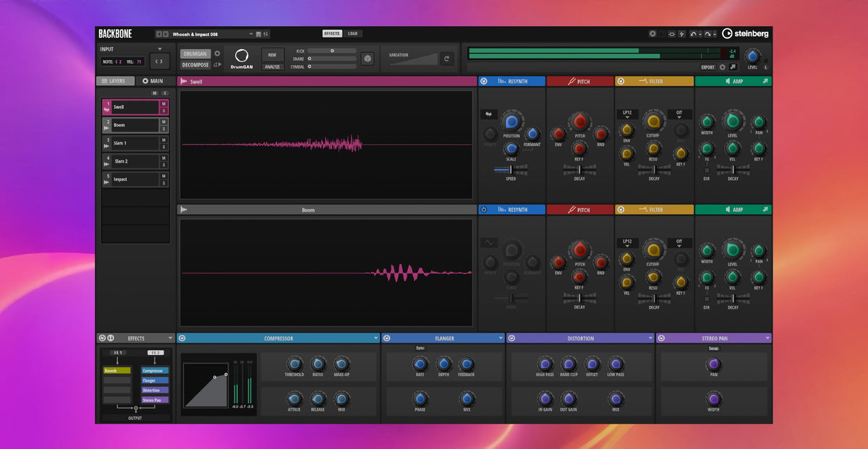Screen dimensions: 868x449
Task: Click the Swell waveform header play icon
Action: point(184,82)
